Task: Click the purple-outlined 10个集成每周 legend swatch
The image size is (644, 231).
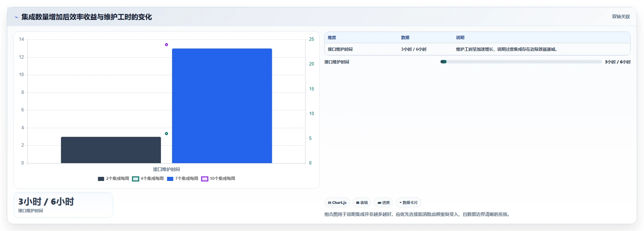Action: (205, 179)
